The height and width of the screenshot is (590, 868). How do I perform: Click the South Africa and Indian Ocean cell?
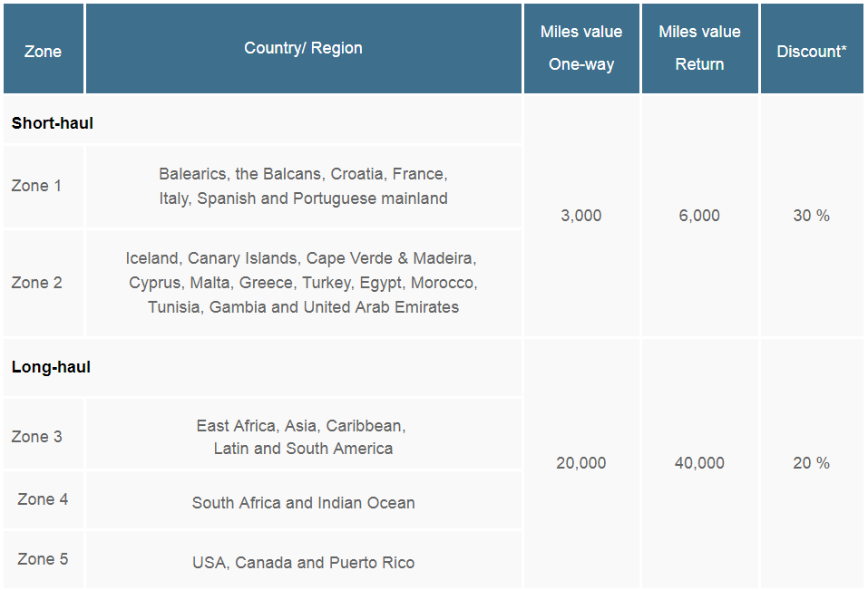(303, 503)
